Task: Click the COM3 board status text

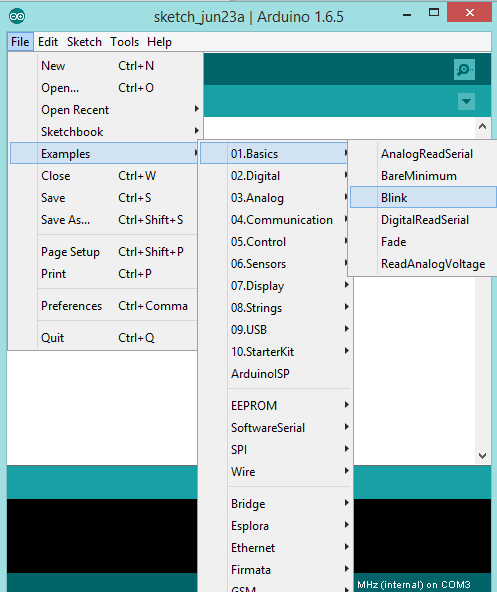Action: 414,584
